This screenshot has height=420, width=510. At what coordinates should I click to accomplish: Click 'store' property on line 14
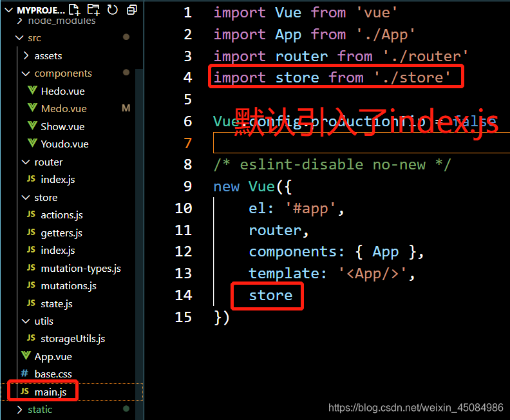tap(270, 296)
